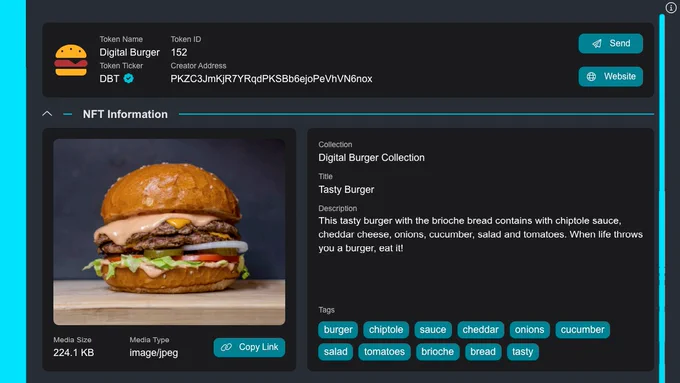Click the Digital Burger Collection text
The width and height of the screenshot is (680, 383).
pyautogui.click(x=371, y=158)
